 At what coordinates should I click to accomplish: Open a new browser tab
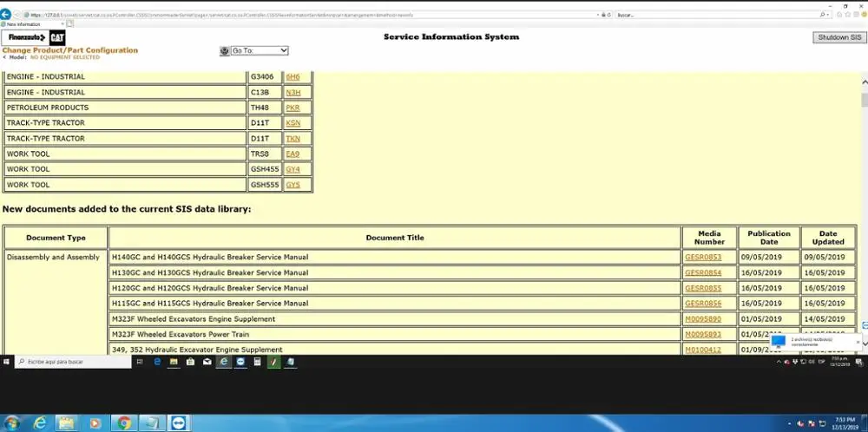pos(70,23)
